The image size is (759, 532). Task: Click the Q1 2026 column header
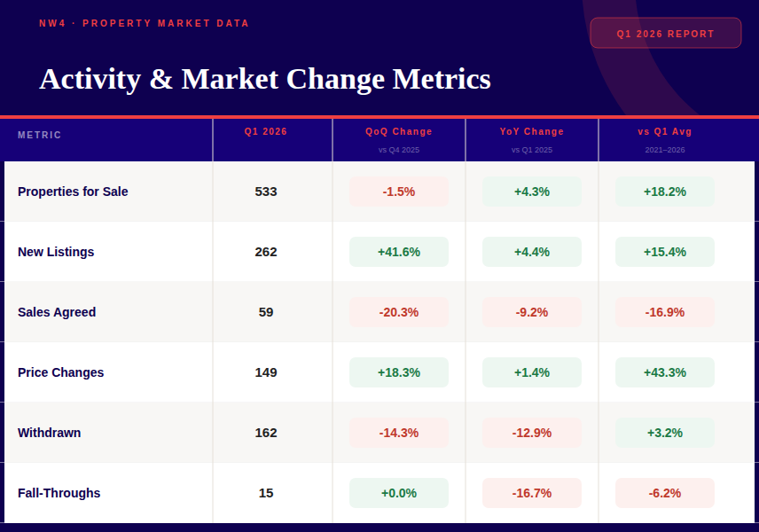pyautogui.click(x=266, y=132)
